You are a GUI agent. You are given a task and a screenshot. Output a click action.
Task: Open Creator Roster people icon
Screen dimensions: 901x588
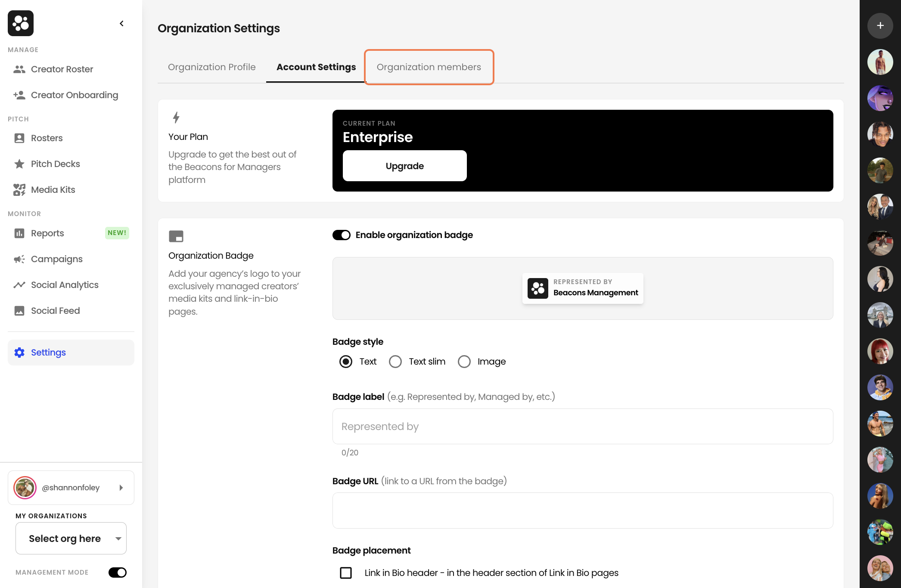(x=19, y=69)
